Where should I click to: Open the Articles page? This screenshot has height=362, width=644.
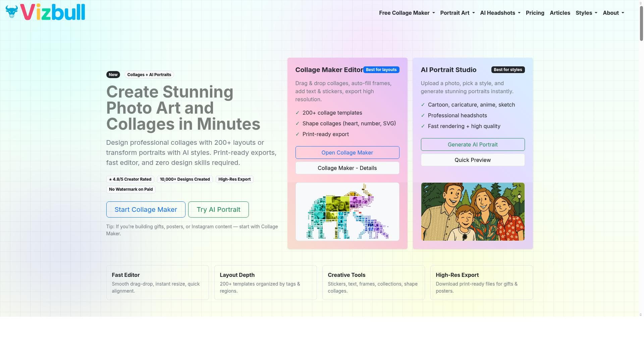[x=559, y=13]
